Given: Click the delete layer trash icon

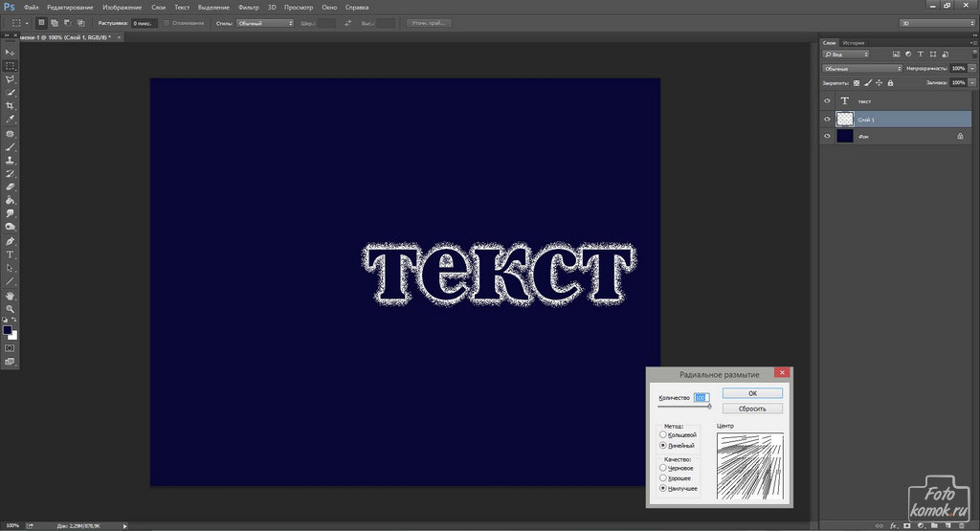Looking at the screenshot, I should [x=960, y=525].
